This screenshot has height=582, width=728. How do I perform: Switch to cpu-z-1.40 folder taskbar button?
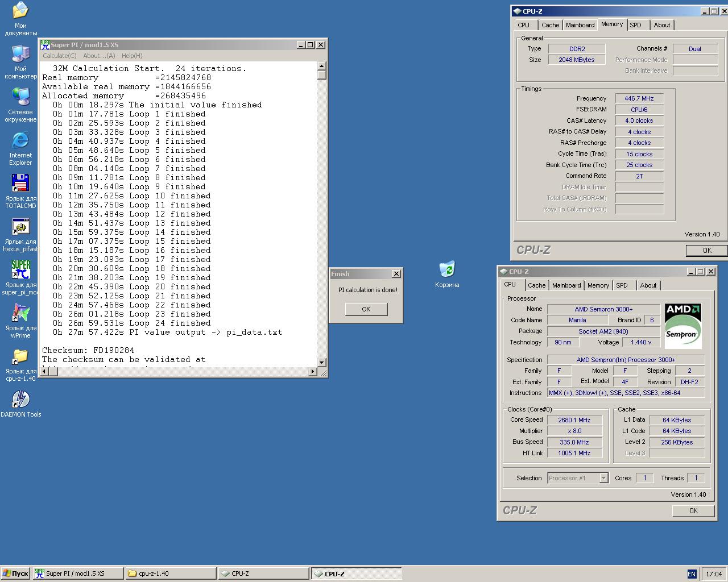(x=171, y=573)
